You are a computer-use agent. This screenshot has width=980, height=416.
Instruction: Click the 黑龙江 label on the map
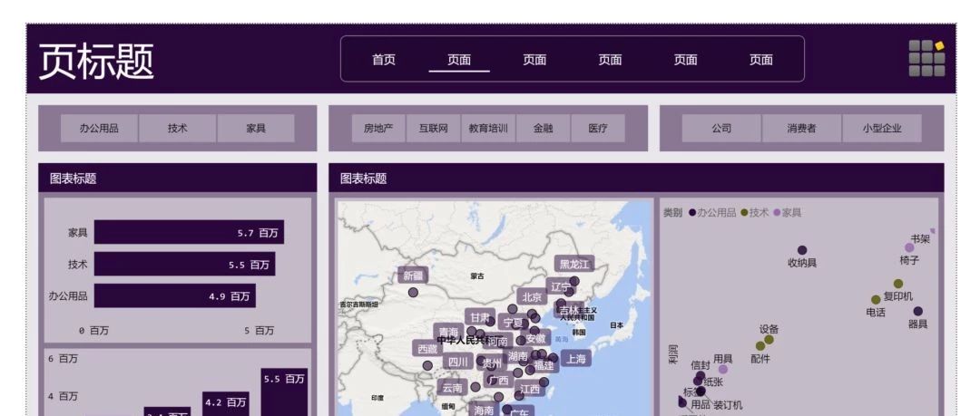pyautogui.click(x=573, y=265)
